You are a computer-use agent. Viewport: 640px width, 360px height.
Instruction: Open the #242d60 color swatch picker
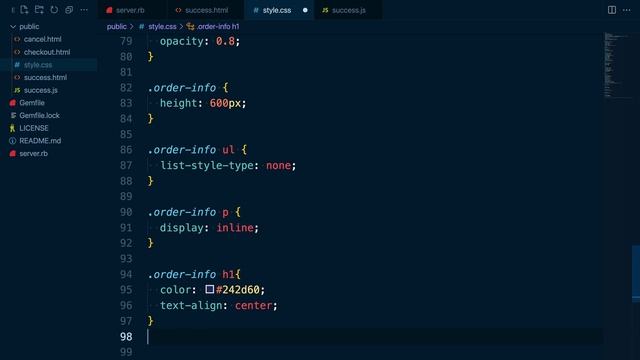[210, 289]
